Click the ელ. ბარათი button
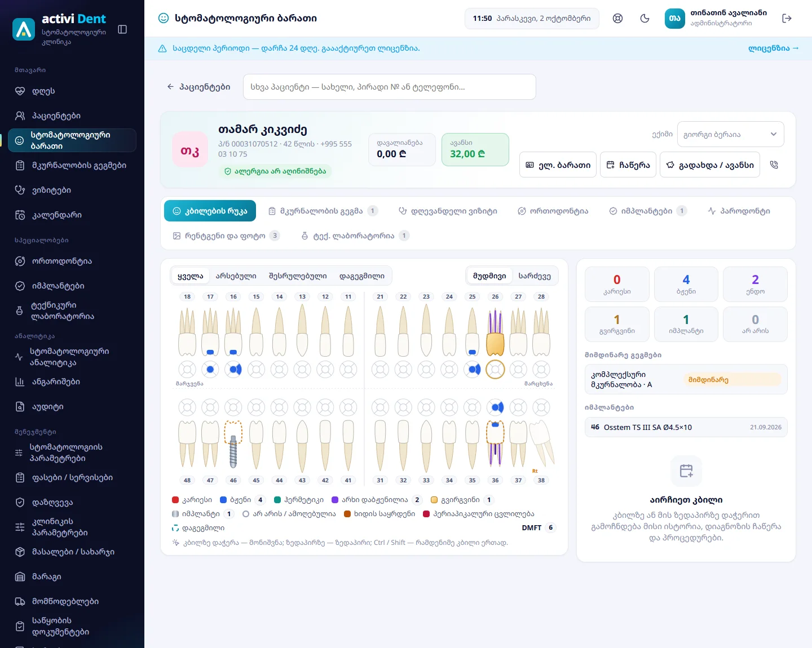Viewport: 812px width, 648px height. [x=558, y=165]
